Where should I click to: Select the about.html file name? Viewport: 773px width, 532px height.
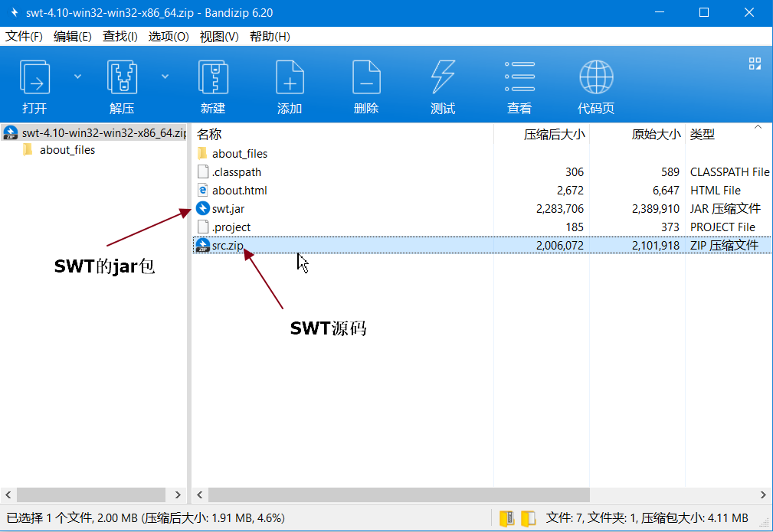[x=240, y=190]
